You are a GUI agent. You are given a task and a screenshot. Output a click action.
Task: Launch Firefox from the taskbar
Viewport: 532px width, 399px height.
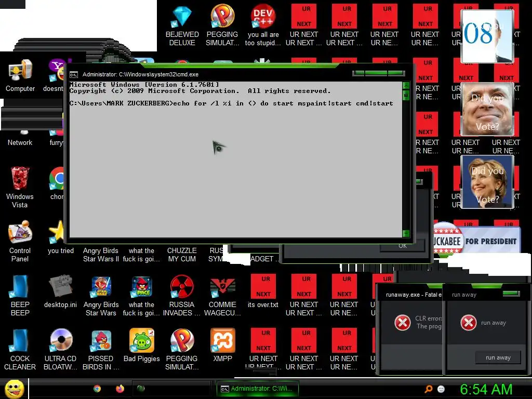120,389
